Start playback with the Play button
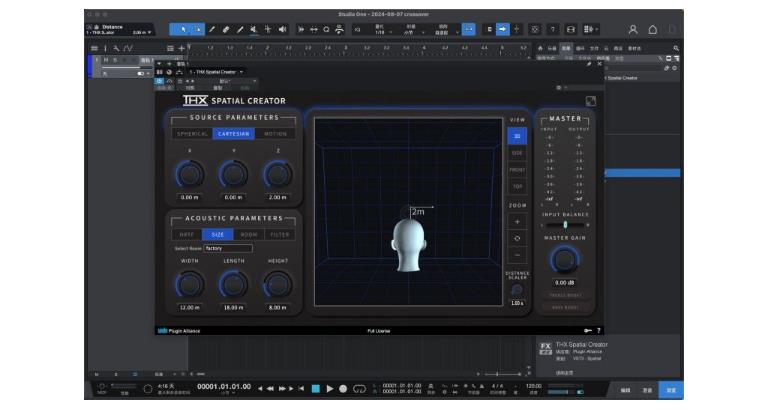 point(329,389)
